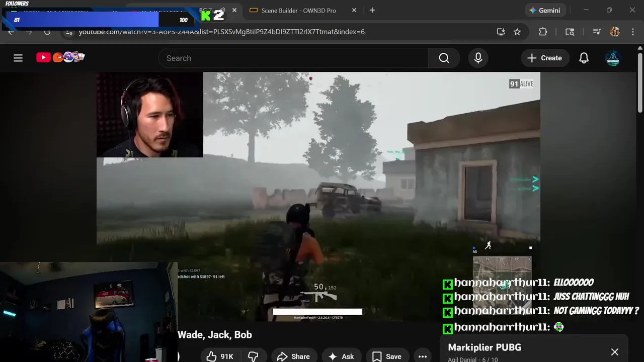Viewport: 644px width, 362px height.
Task: Open the YouTube account avatar menu
Action: (613, 58)
